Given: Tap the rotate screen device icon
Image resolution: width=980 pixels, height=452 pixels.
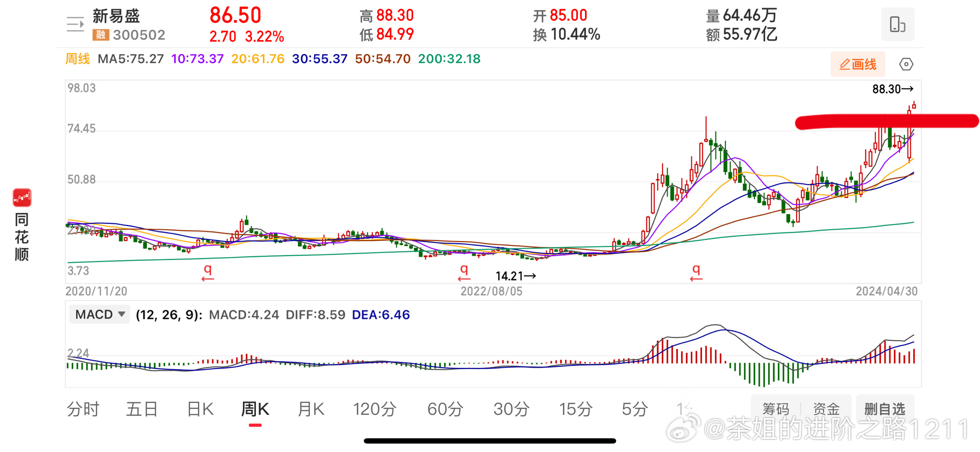Looking at the screenshot, I should pos(897,24).
